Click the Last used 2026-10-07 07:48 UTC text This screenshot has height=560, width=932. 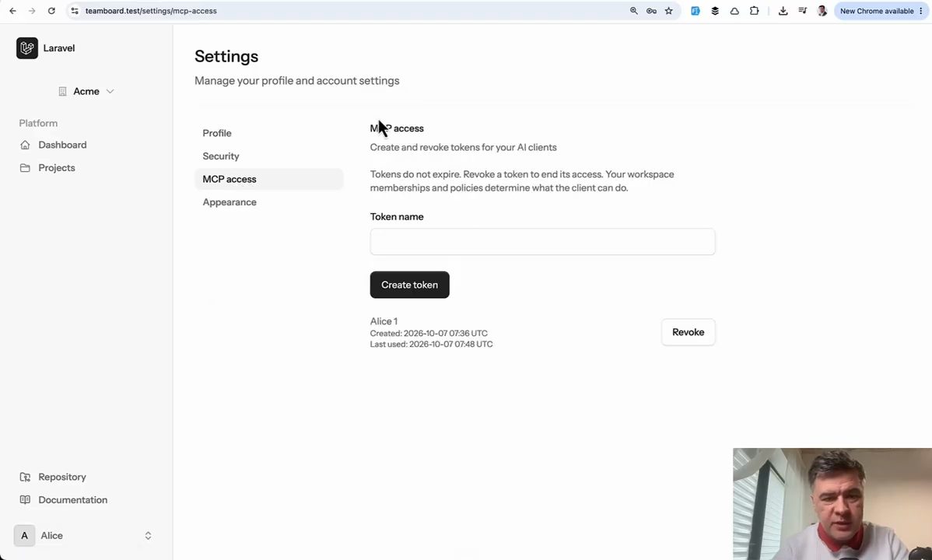point(432,345)
